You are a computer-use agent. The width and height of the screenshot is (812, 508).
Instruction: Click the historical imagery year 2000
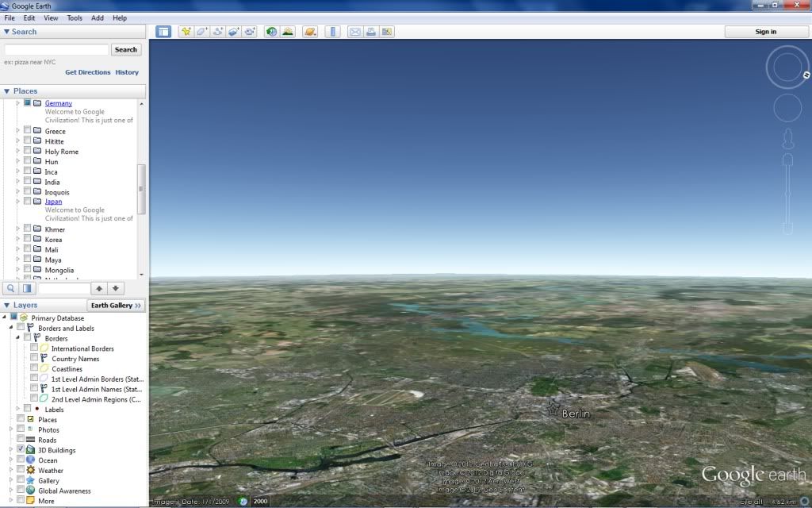tap(260, 502)
